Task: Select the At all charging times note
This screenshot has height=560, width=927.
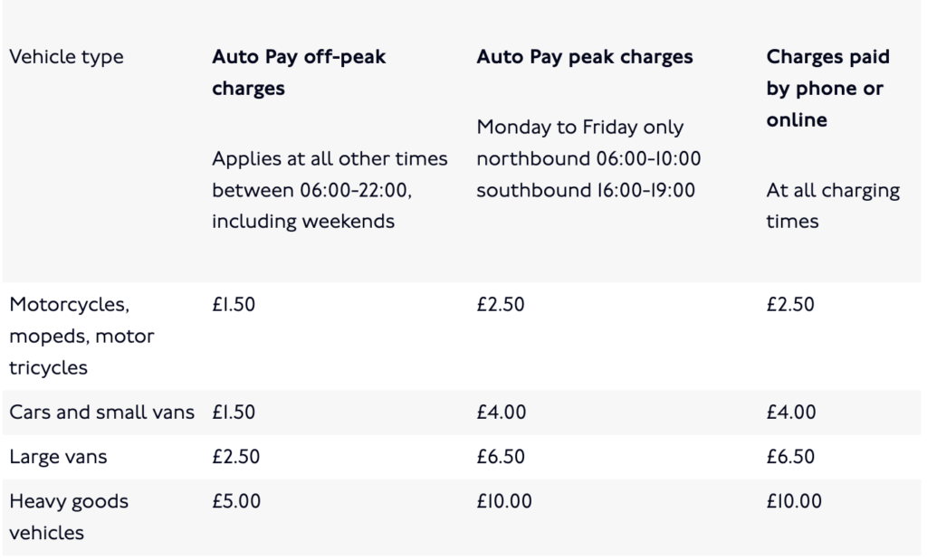Action: click(833, 206)
